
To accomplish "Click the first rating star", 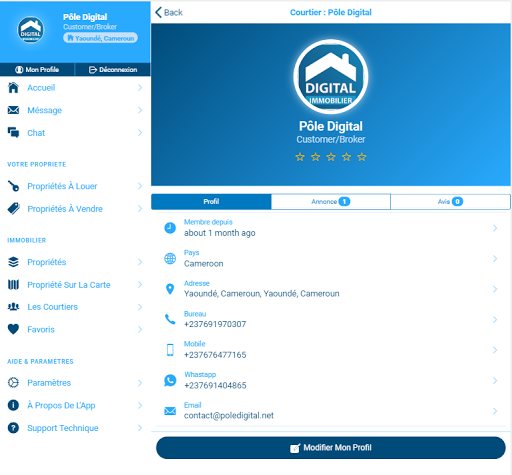I will (x=300, y=157).
